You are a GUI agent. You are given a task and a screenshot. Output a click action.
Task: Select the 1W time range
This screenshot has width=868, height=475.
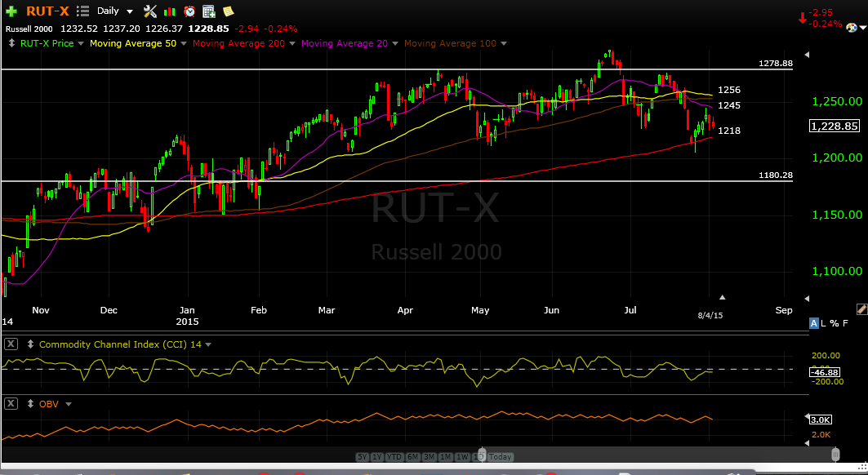(x=463, y=457)
